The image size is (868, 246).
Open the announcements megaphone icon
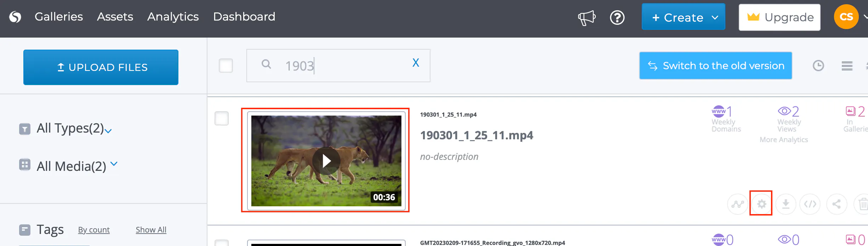click(587, 17)
